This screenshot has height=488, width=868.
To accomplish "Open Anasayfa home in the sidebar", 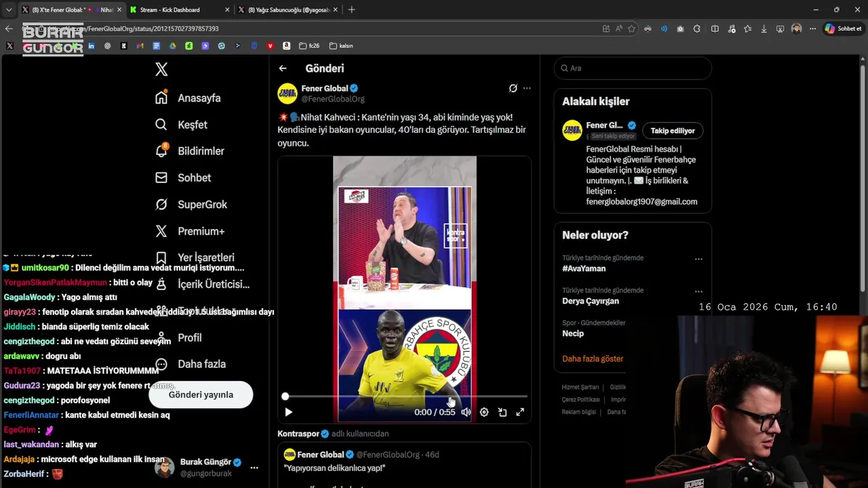I will (188, 98).
